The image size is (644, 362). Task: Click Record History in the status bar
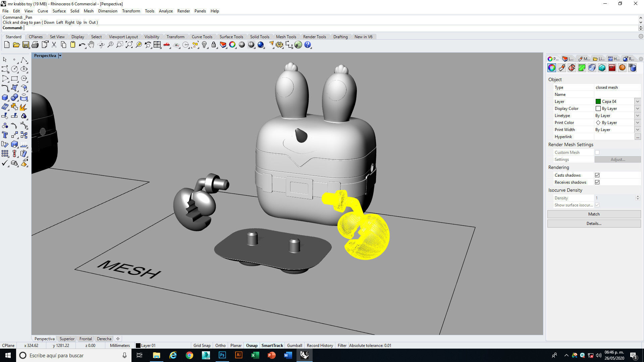click(320, 345)
